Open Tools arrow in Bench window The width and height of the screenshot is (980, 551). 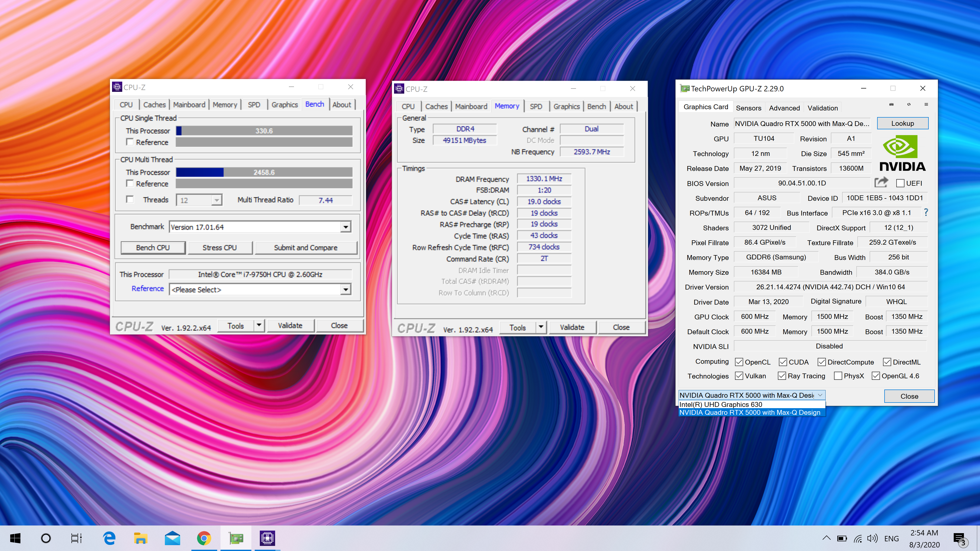point(259,325)
